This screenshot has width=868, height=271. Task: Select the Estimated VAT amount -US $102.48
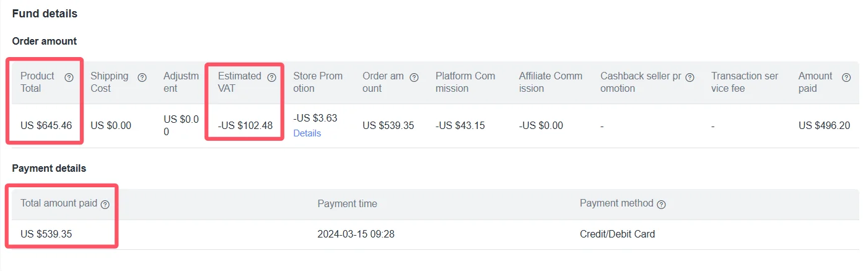[x=245, y=125]
